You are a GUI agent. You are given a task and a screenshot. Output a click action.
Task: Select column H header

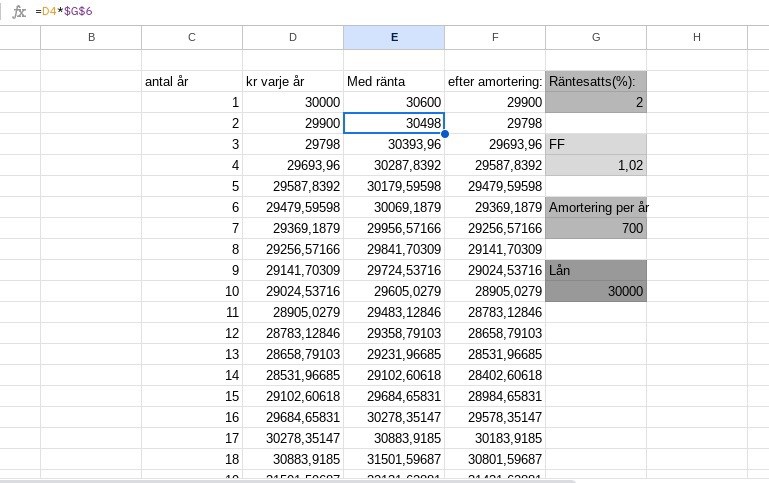click(x=697, y=37)
